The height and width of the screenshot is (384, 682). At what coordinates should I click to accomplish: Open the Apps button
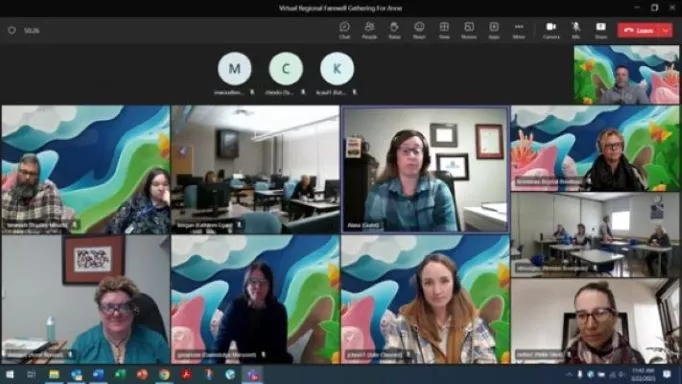point(494,30)
